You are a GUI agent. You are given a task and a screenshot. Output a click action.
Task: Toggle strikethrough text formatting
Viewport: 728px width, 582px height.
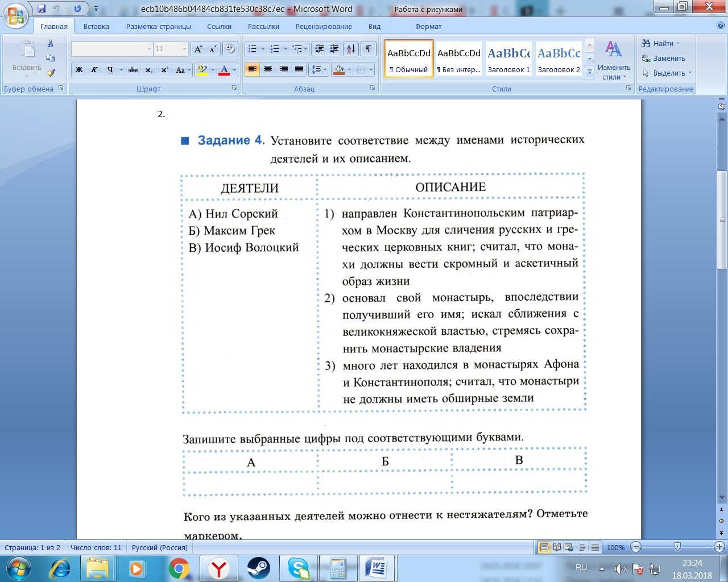point(133,70)
